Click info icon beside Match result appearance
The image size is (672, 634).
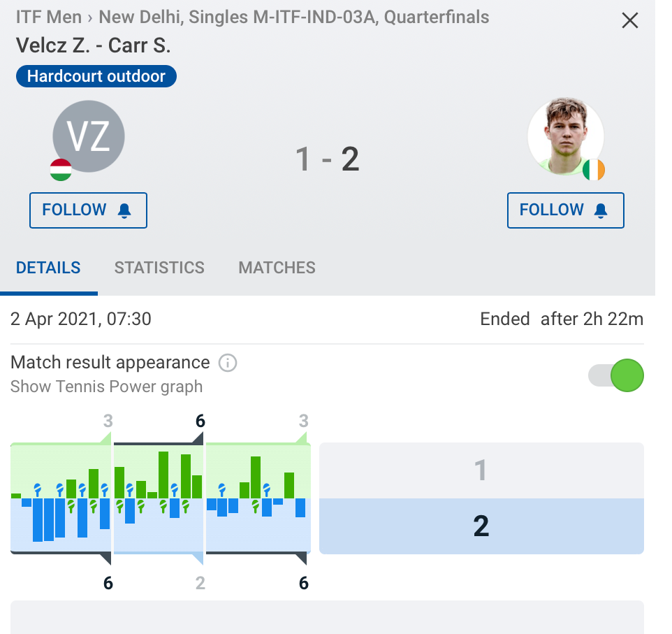(228, 363)
